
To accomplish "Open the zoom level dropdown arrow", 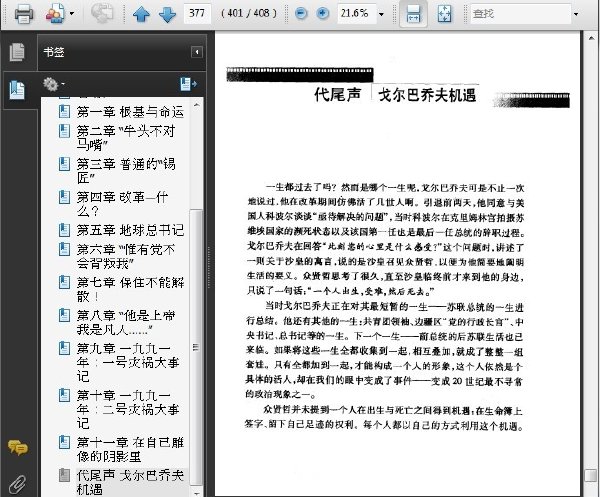I will [381, 14].
